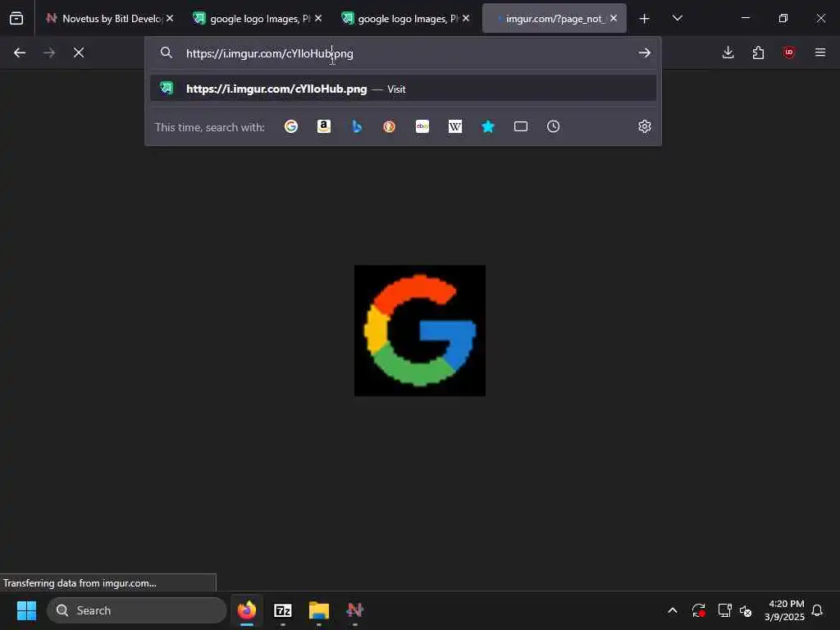840x630 pixels.
Task: Open uBlock Origin extension icon
Action: tap(788, 52)
